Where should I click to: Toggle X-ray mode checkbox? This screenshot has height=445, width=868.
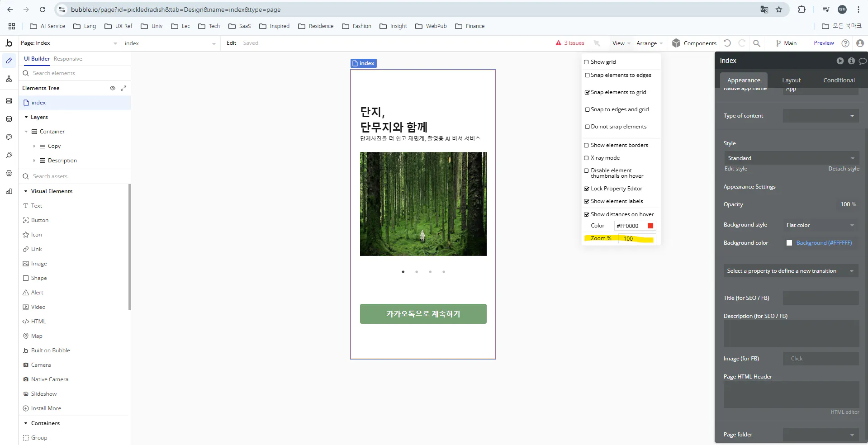(587, 158)
